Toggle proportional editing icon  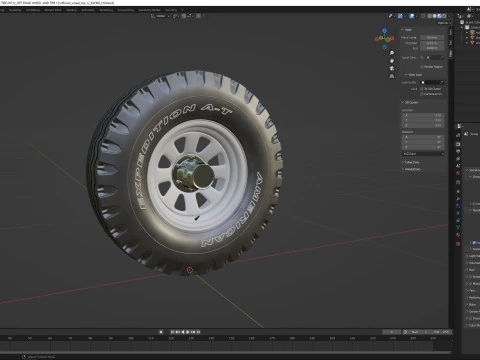(x=198, y=16)
